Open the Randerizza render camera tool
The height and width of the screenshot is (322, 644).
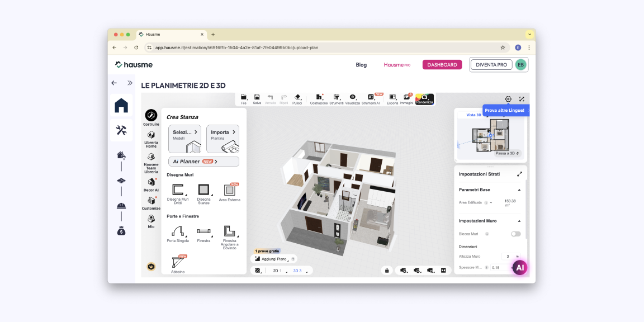point(424,98)
